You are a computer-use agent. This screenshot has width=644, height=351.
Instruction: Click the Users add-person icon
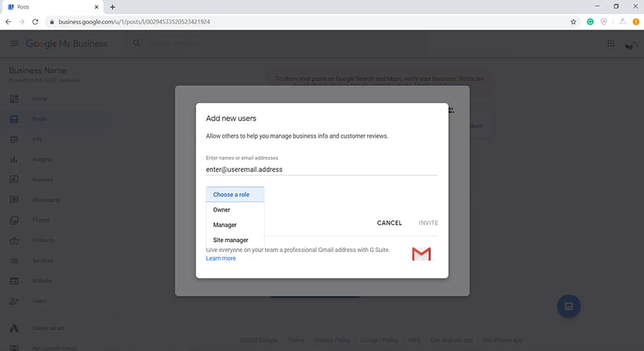point(14,301)
